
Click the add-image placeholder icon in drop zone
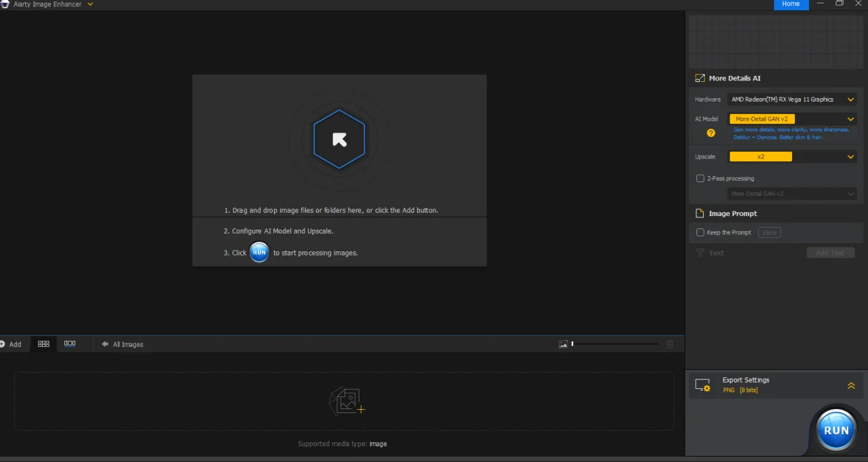(347, 401)
